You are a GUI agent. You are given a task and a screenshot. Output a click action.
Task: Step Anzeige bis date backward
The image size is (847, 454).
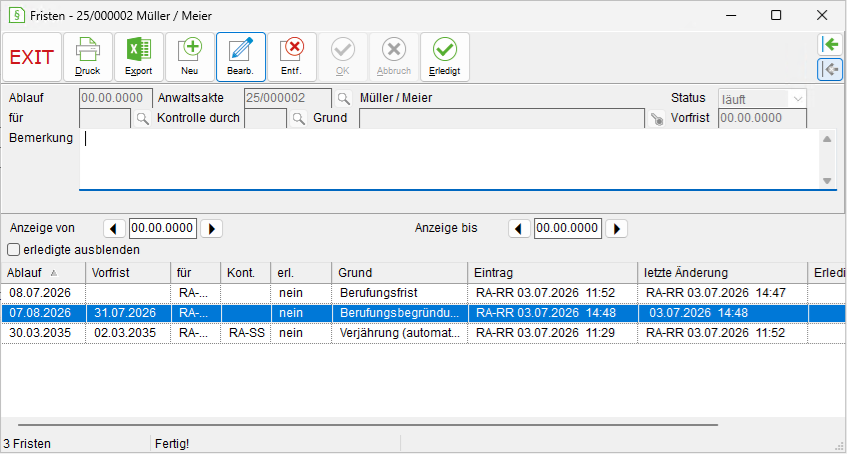(x=519, y=229)
